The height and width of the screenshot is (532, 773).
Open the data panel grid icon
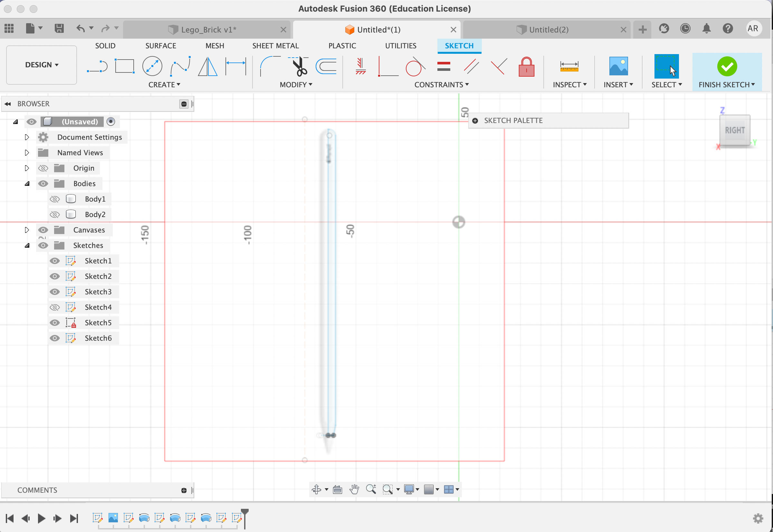click(9, 28)
